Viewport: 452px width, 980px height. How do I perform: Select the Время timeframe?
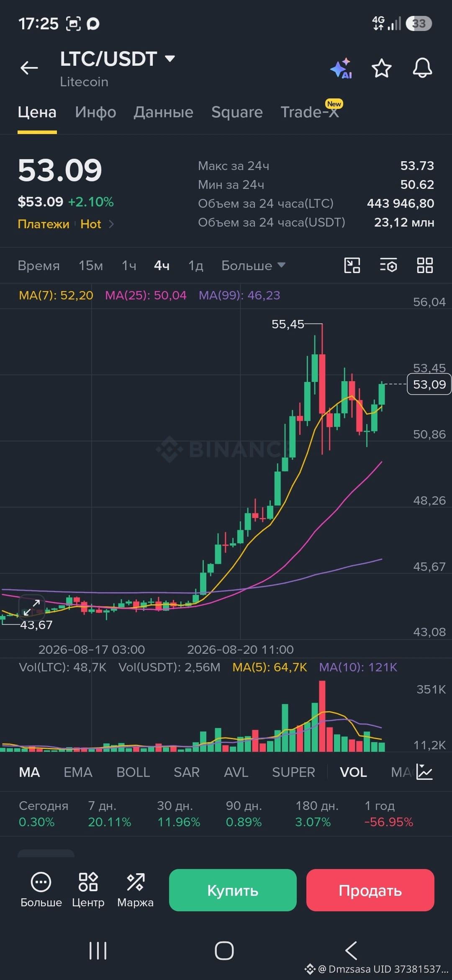[x=39, y=266]
